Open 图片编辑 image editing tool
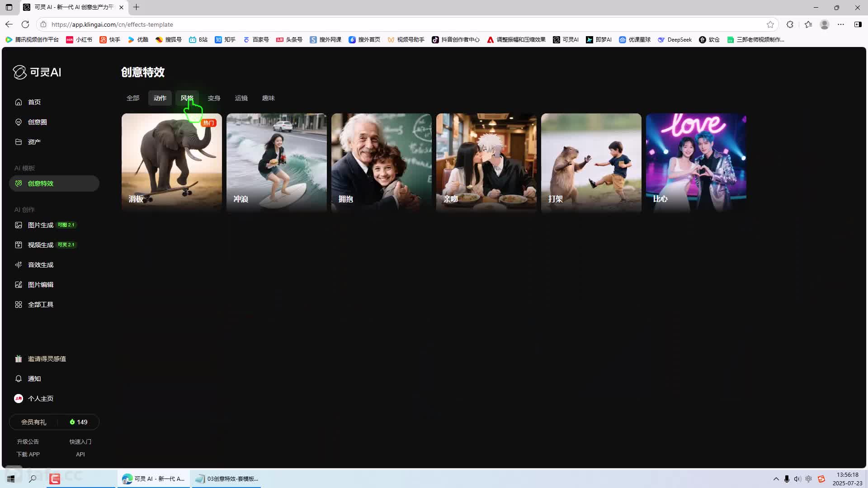This screenshot has width=868, height=488. (x=19, y=285)
